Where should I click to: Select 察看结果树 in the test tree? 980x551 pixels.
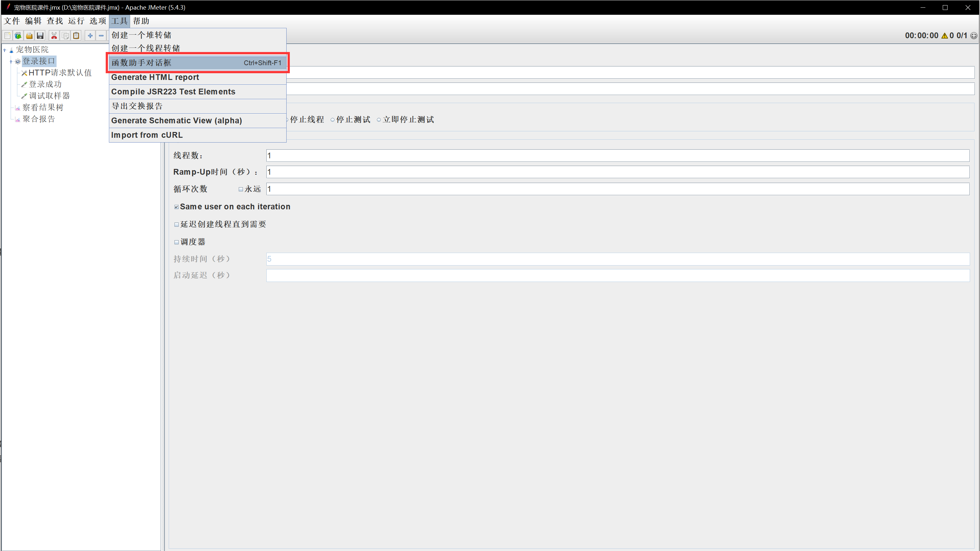43,108
